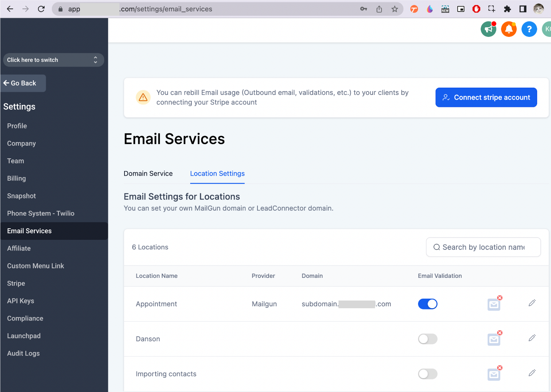Click the mail icon in Danson row
The width and height of the screenshot is (551, 392).
pos(495,339)
